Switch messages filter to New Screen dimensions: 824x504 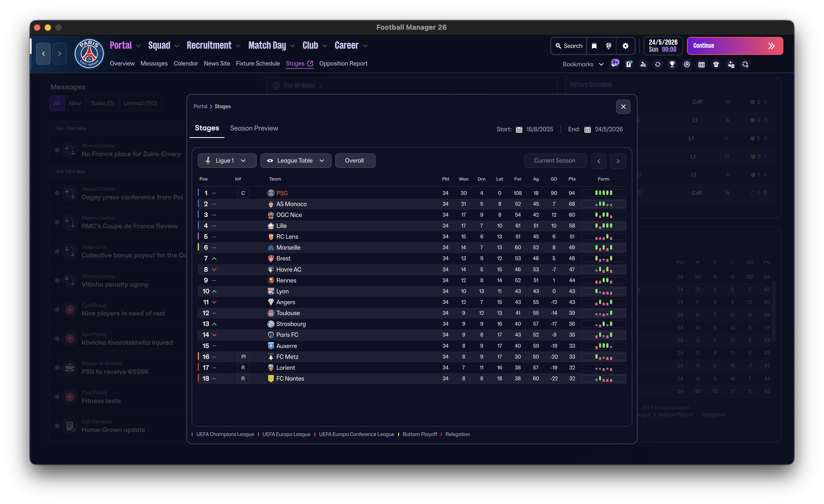(x=75, y=103)
